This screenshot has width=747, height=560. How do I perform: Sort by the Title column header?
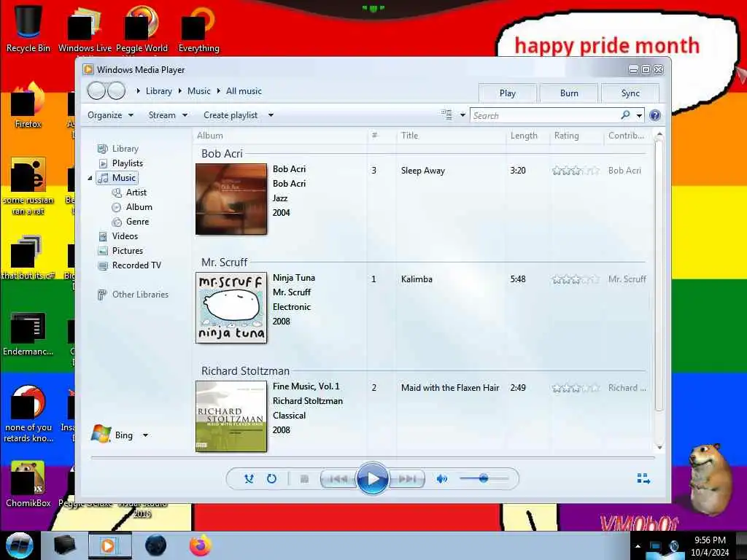pyautogui.click(x=451, y=136)
